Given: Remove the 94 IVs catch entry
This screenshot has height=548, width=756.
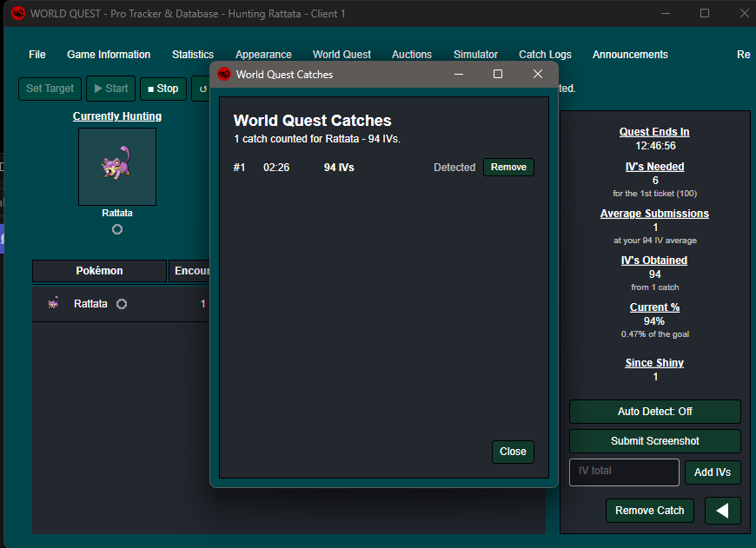Looking at the screenshot, I should coord(508,168).
